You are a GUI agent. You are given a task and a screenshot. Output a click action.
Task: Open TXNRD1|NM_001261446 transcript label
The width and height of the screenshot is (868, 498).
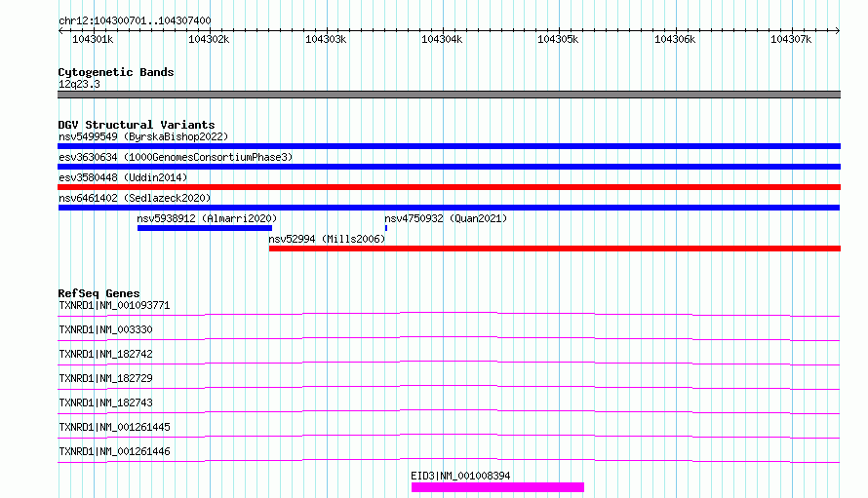(114, 451)
